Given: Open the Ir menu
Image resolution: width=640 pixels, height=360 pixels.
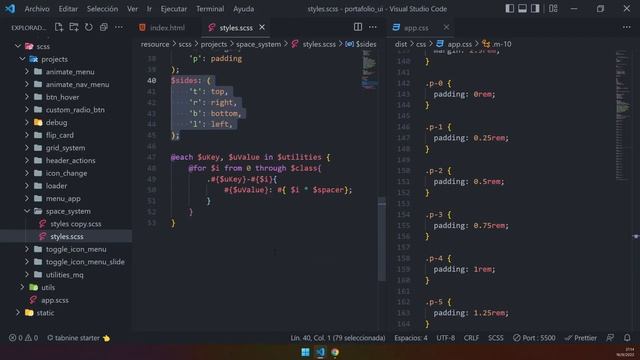Looking at the screenshot, I should 149,9.
